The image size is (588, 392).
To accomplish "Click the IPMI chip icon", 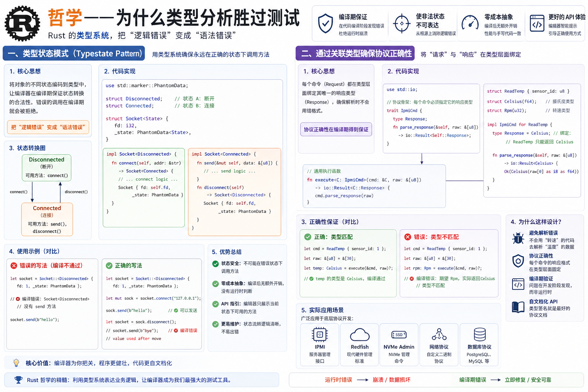I will click(320, 335).
